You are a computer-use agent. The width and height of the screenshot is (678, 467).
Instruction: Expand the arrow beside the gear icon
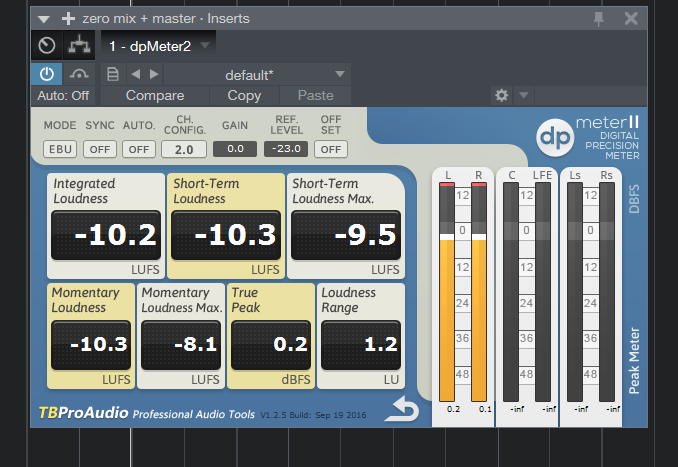coord(524,95)
